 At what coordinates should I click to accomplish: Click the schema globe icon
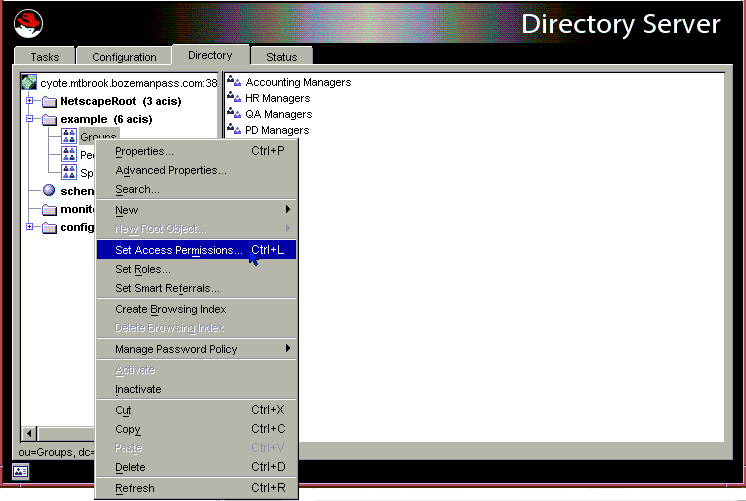(49, 190)
